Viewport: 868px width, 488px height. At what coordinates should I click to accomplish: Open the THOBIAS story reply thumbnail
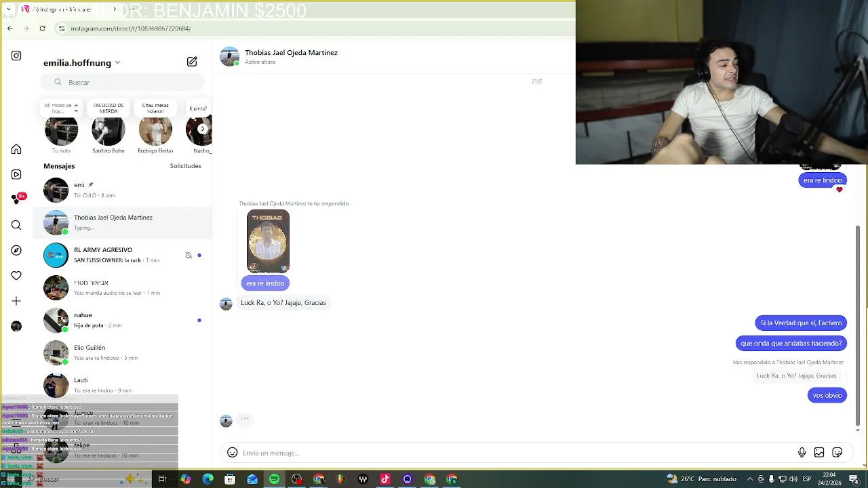pos(268,241)
